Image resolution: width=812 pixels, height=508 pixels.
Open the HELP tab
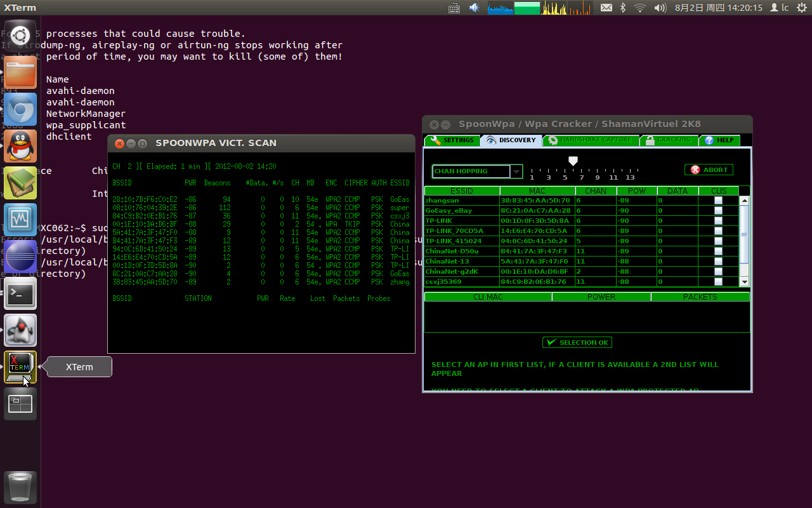click(719, 140)
